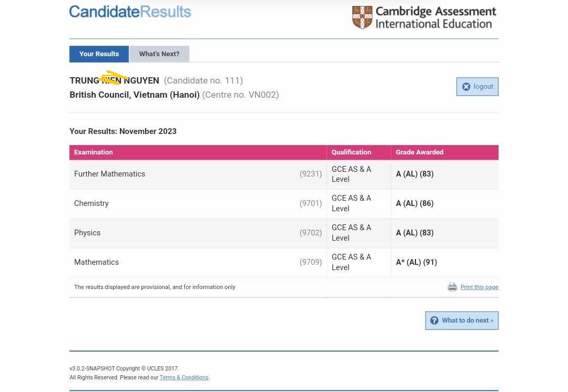
Task: Click the Cambridge shield crest logo
Action: pos(362,17)
